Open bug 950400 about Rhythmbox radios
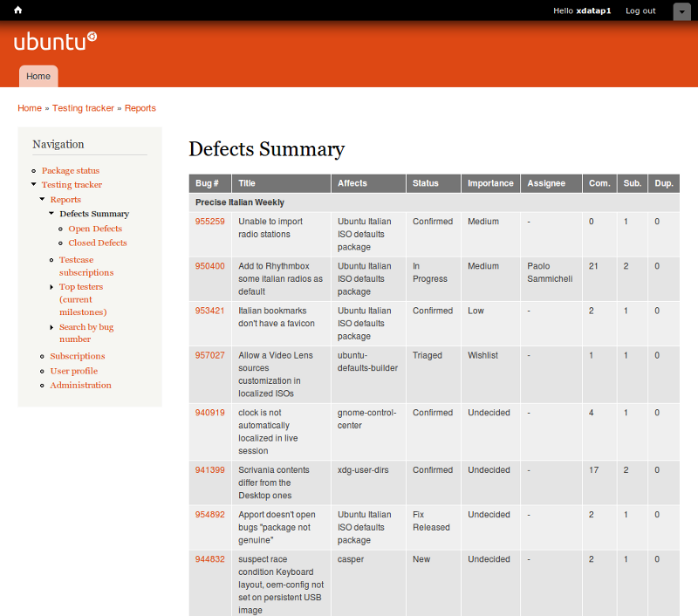This screenshot has width=698, height=616. [x=209, y=266]
